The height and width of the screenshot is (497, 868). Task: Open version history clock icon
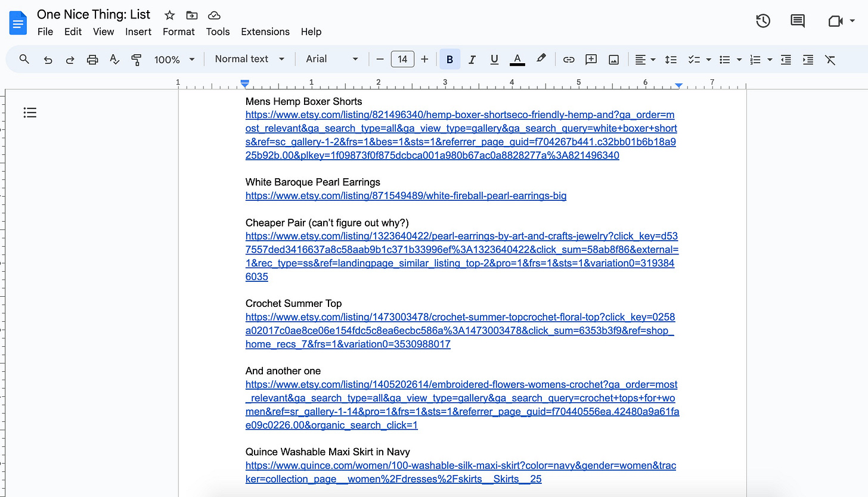(763, 21)
